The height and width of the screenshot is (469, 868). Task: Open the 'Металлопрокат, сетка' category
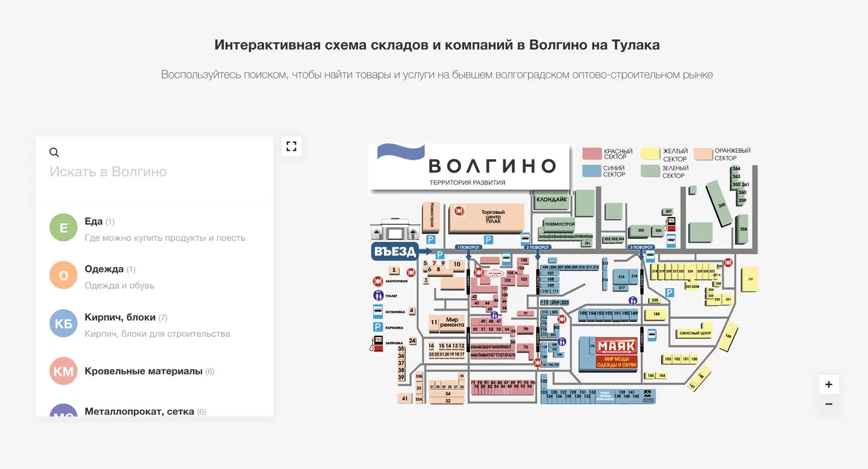tap(154, 410)
